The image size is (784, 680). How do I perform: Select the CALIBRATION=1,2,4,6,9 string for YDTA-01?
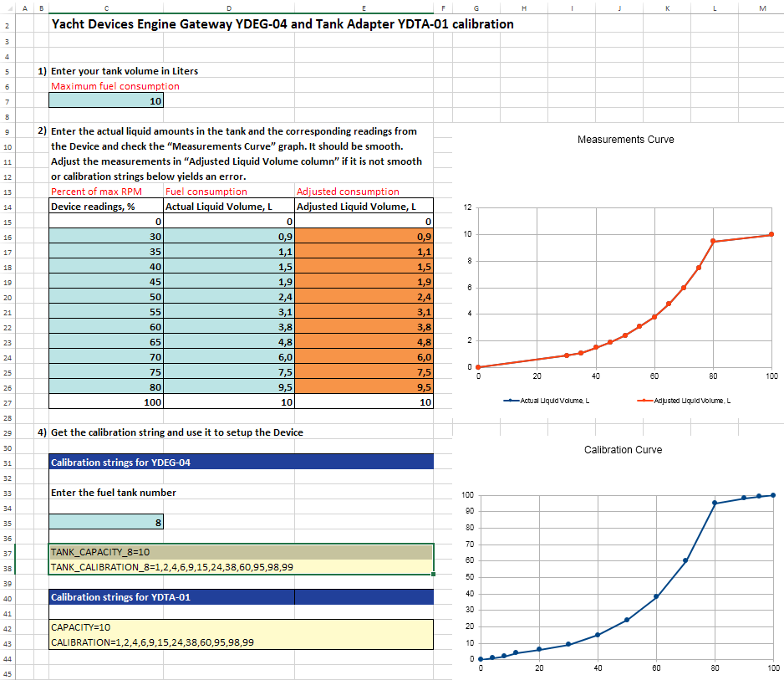tap(241, 642)
